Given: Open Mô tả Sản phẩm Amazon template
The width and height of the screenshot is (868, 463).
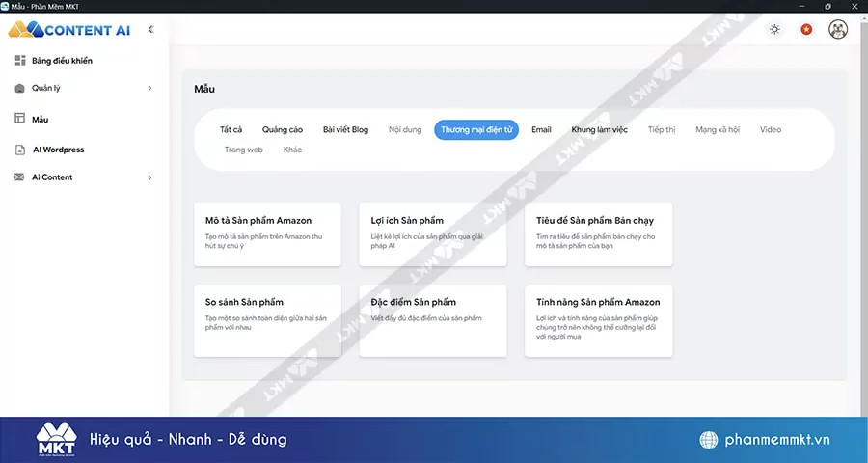Looking at the screenshot, I should 267,233.
